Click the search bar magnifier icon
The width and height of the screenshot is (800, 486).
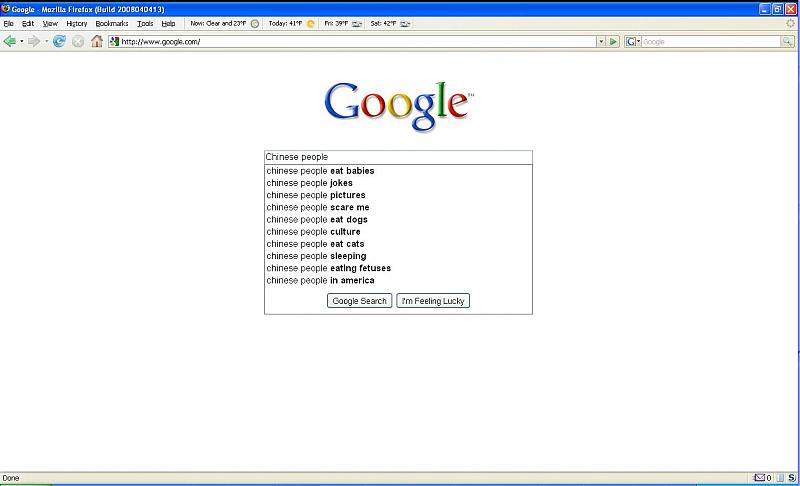click(787, 42)
